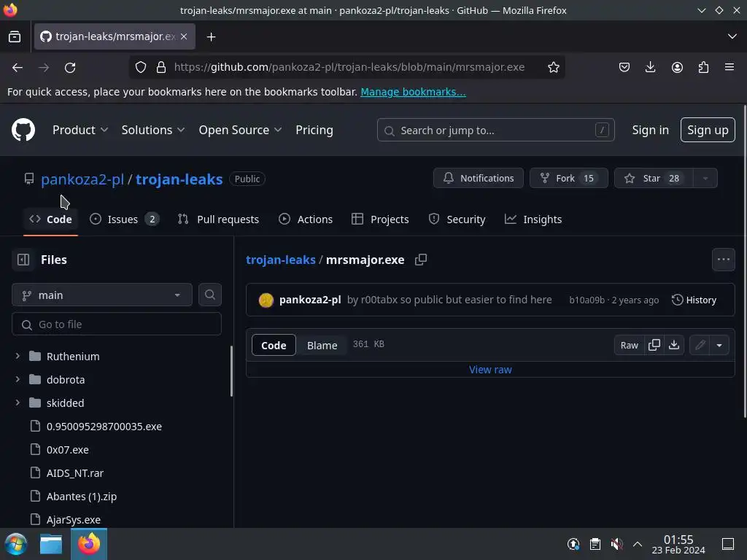This screenshot has width=747, height=560.
Task: Show the site security lock info
Action: click(x=161, y=67)
